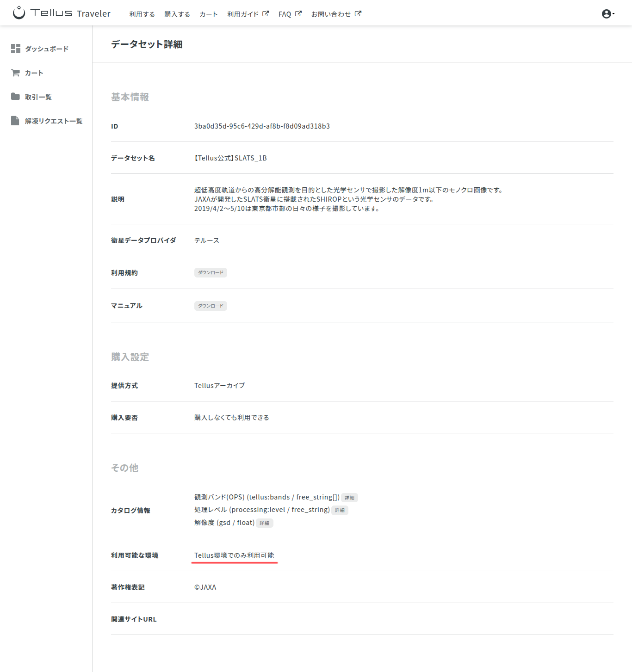Show 詳細 for 処理レベル catalog entry
Screen dimensions: 632x672
(x=340, y=510)
